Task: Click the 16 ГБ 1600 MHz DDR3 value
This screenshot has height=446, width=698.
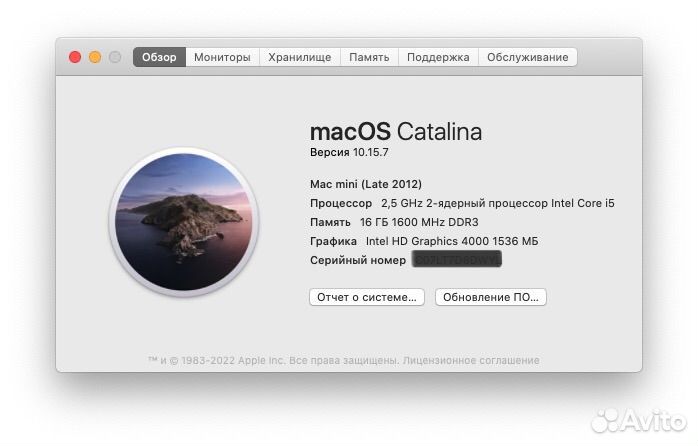Action: (419, 222)
